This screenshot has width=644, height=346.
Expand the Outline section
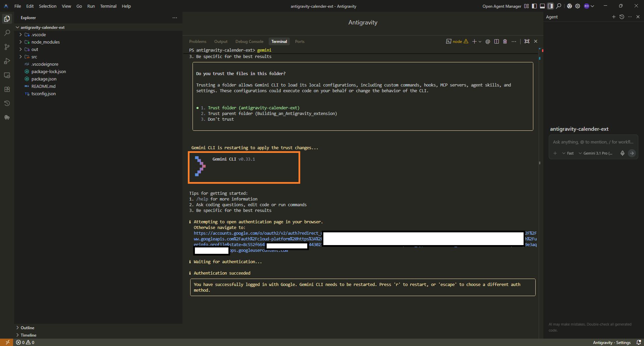[28, 328]
